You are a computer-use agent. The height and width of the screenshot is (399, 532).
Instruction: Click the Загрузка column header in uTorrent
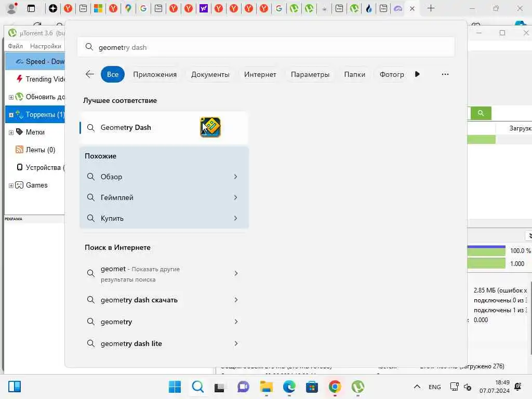click(520, 128)
